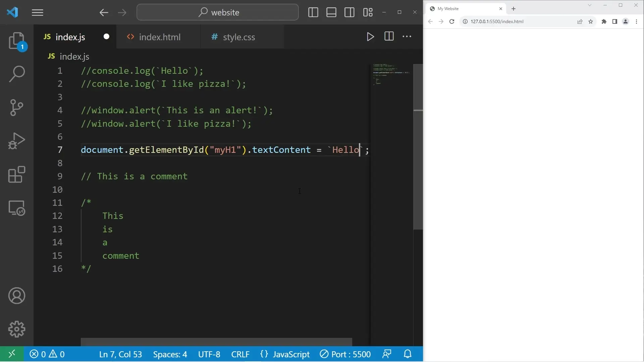Open browser three-dot menu
The width and height of the screenshot is (644, 362).
636,21
